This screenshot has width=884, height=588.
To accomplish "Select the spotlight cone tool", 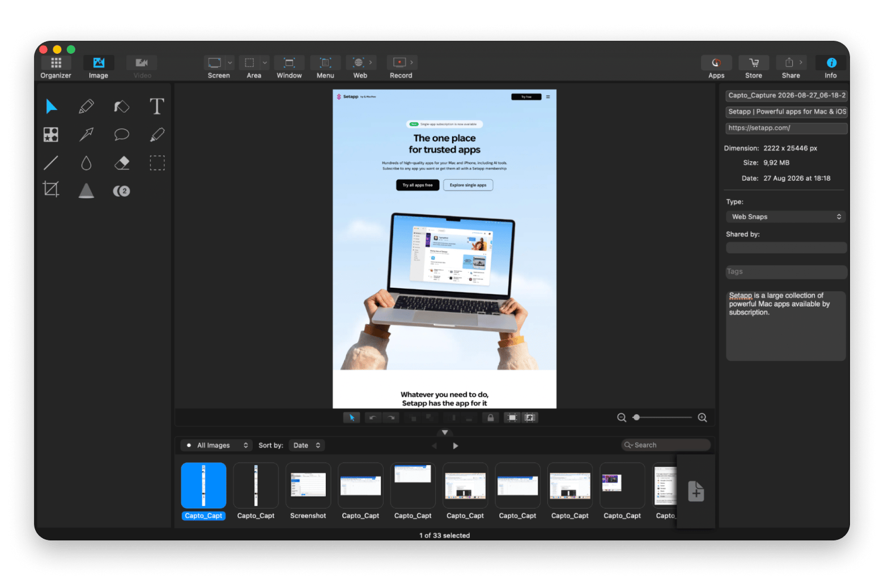I will (86, 190).
